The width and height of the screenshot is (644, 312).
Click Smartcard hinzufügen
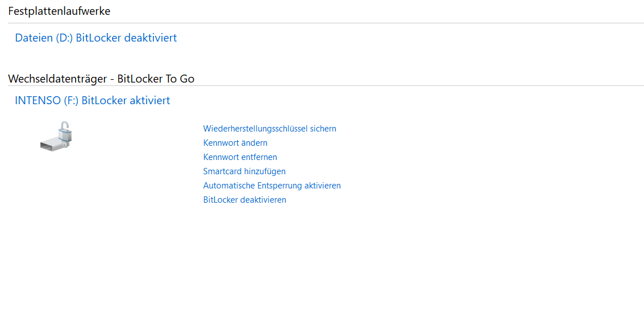[x=244, y=171]
